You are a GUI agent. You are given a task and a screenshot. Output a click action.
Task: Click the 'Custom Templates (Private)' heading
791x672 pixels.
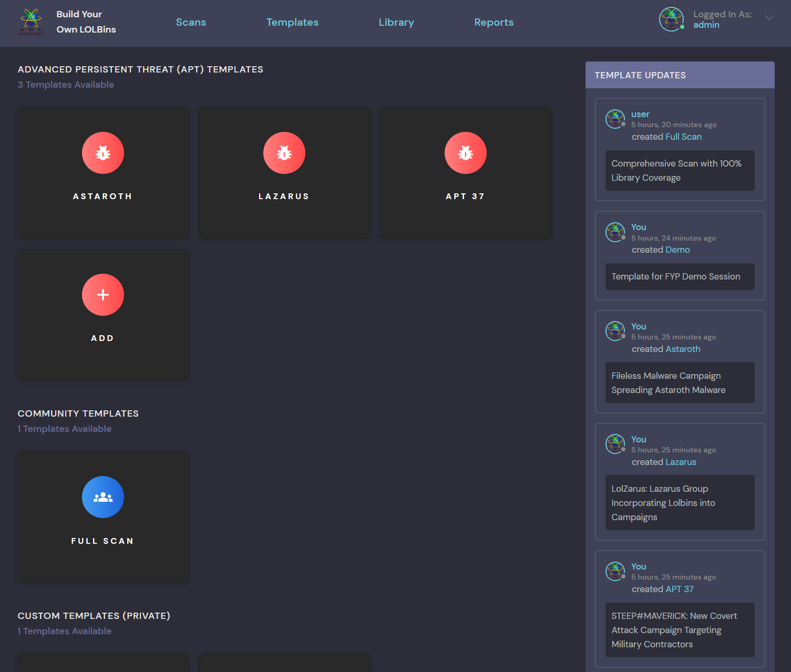click(x=94, y=616)
